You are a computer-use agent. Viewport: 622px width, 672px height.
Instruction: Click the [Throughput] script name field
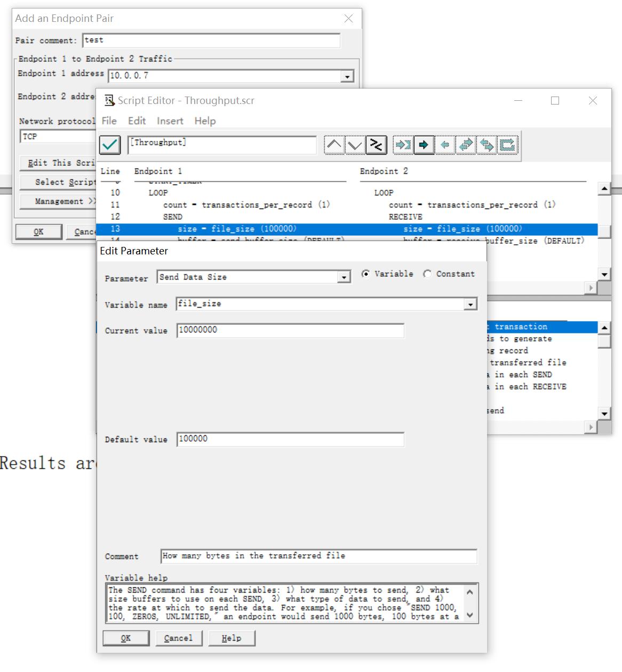(222, 145)
